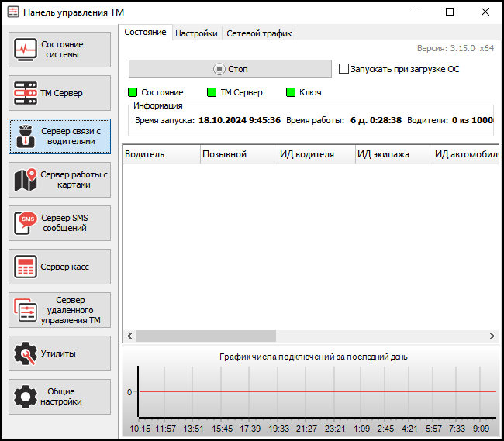Open Состояние системы monitor icon

pos(26,50)
